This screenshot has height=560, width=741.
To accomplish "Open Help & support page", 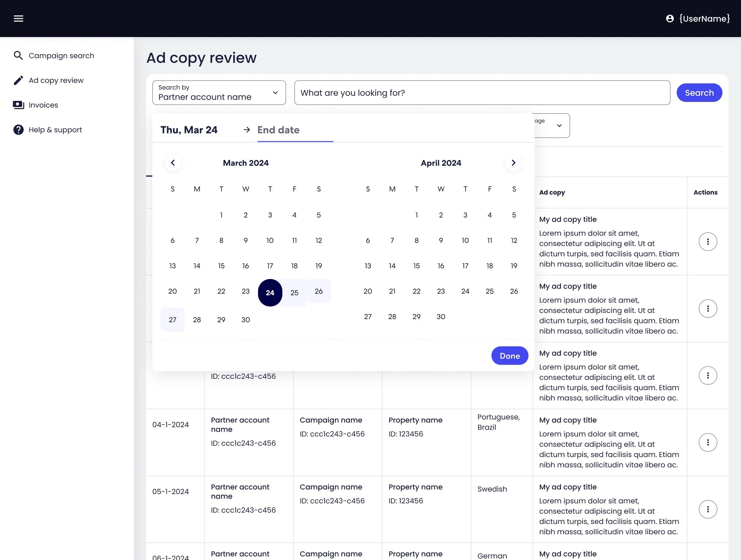I will click(x=55, y=130).
